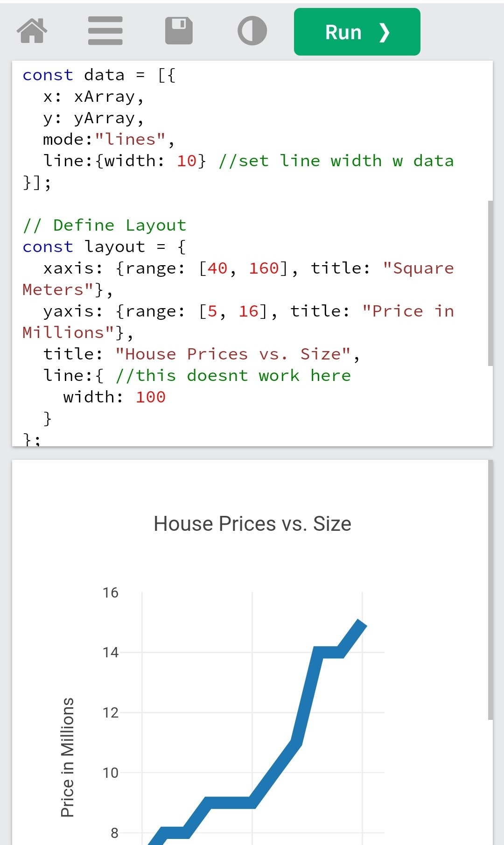Click the Define Layout comment line
The width and height of the screenshot is (504, 845).
pos(105,225)
